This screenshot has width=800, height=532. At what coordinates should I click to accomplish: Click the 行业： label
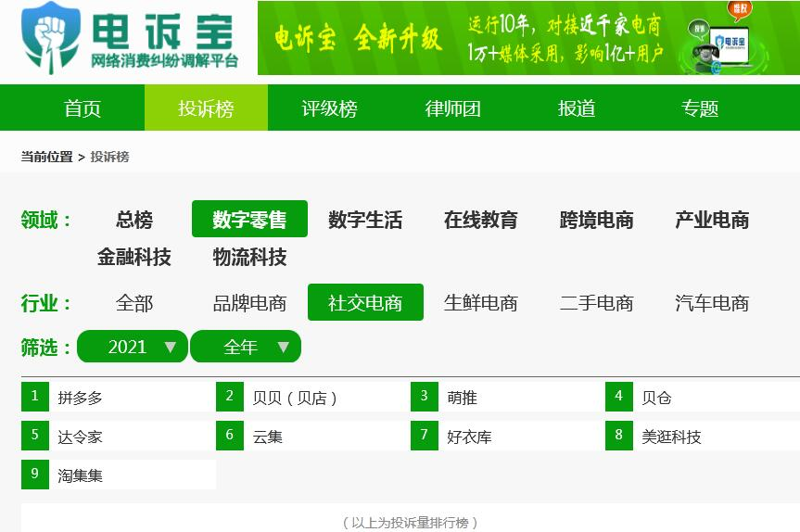[46, 303]
